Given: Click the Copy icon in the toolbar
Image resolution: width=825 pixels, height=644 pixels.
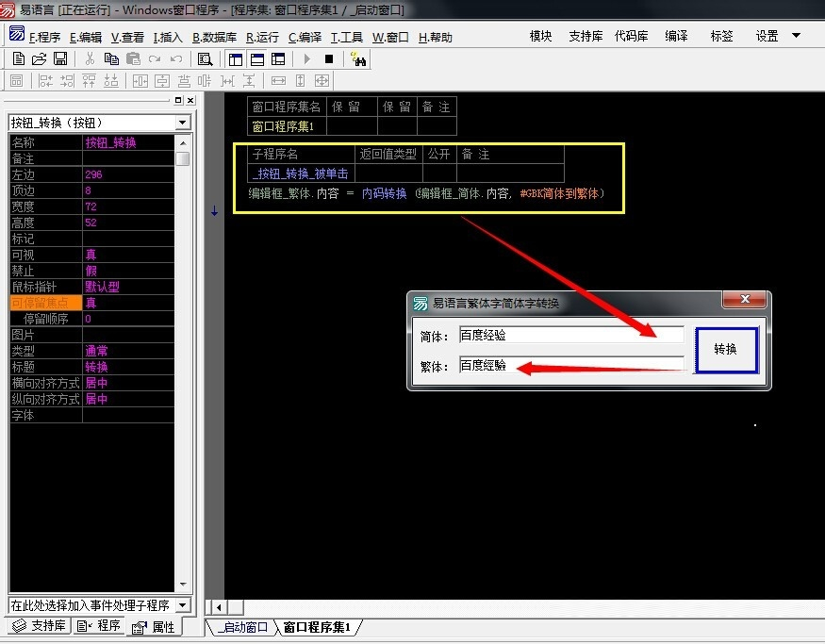Looking at the screenshot, I should click(x=111, y=58).
